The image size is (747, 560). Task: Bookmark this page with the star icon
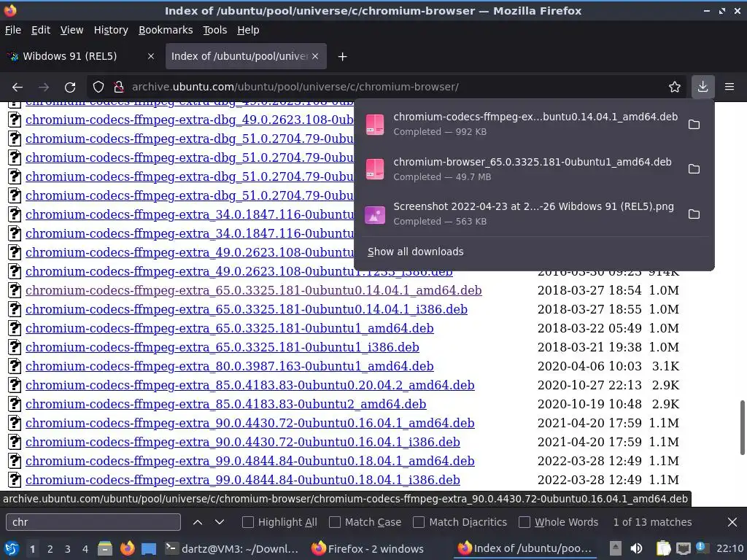(675, 87)
